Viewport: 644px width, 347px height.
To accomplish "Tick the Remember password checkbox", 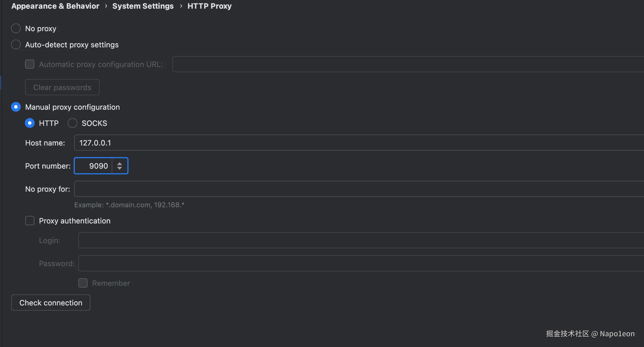I will tap(83, 283).
